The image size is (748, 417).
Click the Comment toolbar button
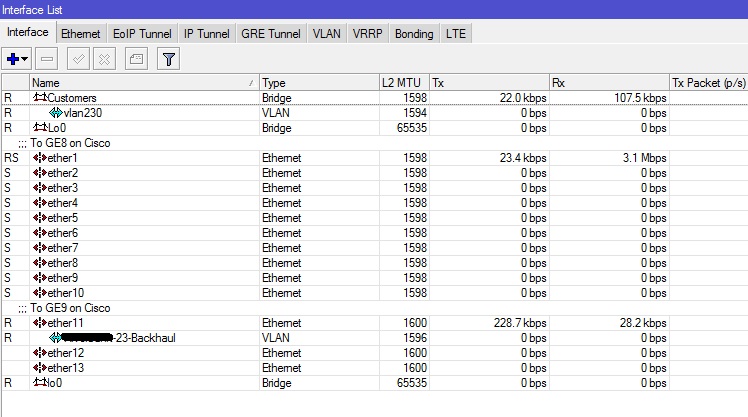(x=136, y=60)
